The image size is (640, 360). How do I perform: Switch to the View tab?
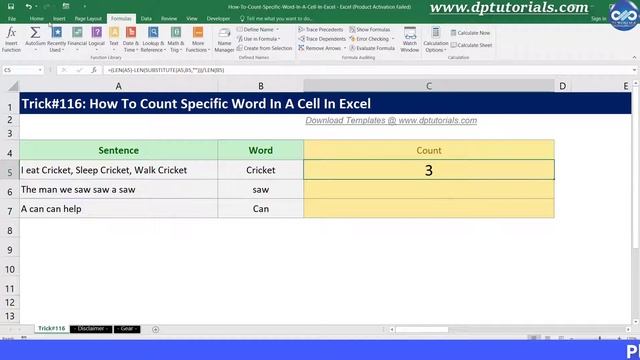(x=191, y=19)
